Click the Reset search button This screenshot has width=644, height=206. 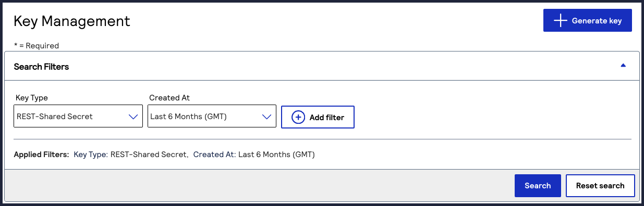[x=600, y=186]
